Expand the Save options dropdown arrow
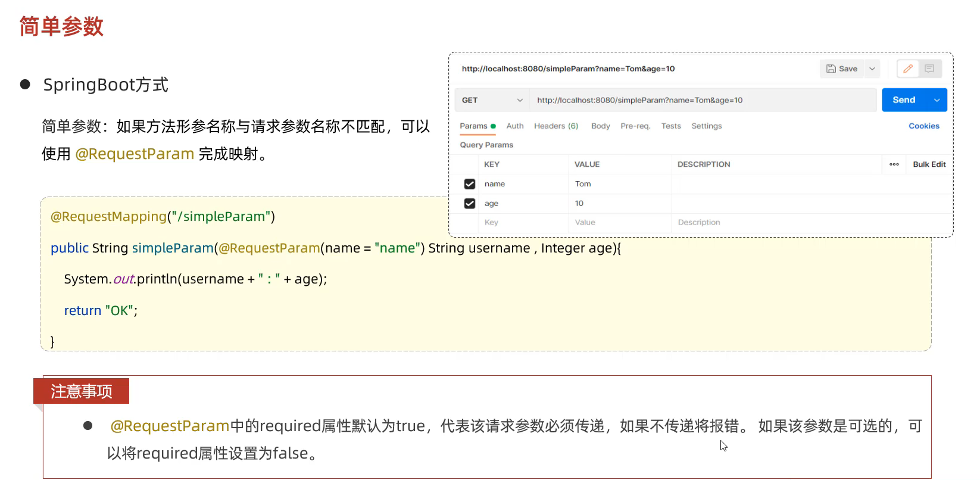Image resolution: width=980 pixels, height=480 pixels. coord(872,69)
